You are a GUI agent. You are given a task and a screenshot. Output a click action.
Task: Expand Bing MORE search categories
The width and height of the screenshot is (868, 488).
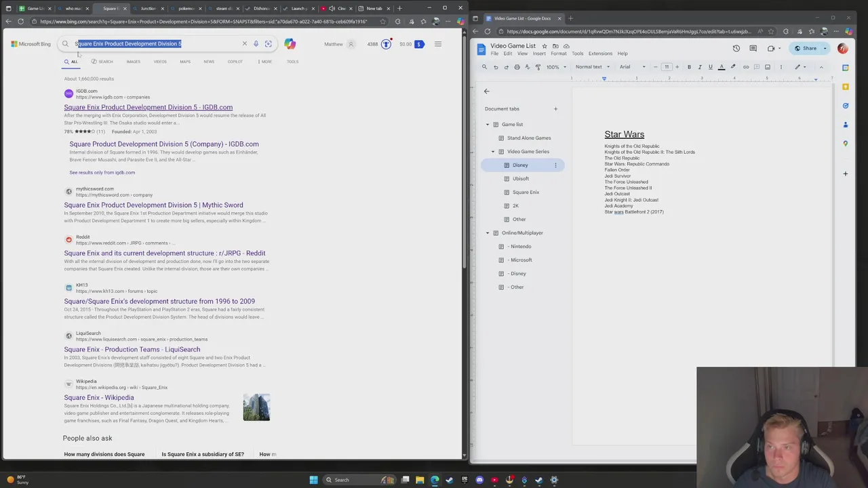click(x=265, y=62)
